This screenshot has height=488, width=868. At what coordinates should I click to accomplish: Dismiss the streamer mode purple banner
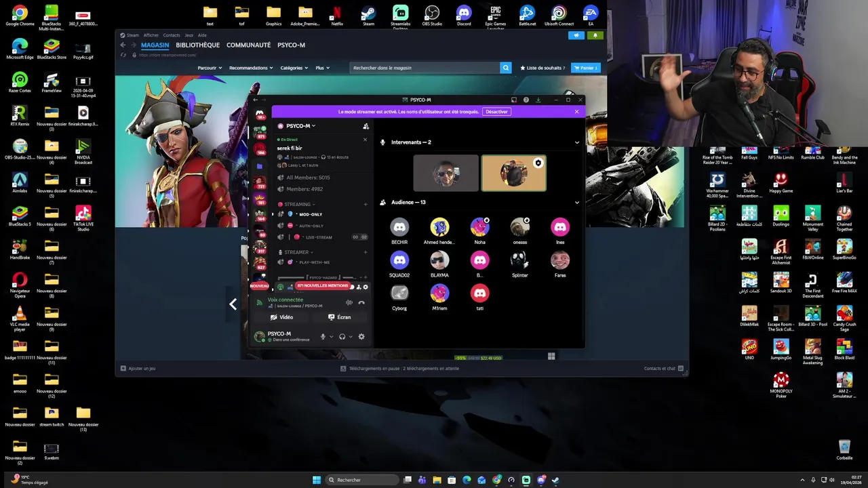tap(576, 112)
